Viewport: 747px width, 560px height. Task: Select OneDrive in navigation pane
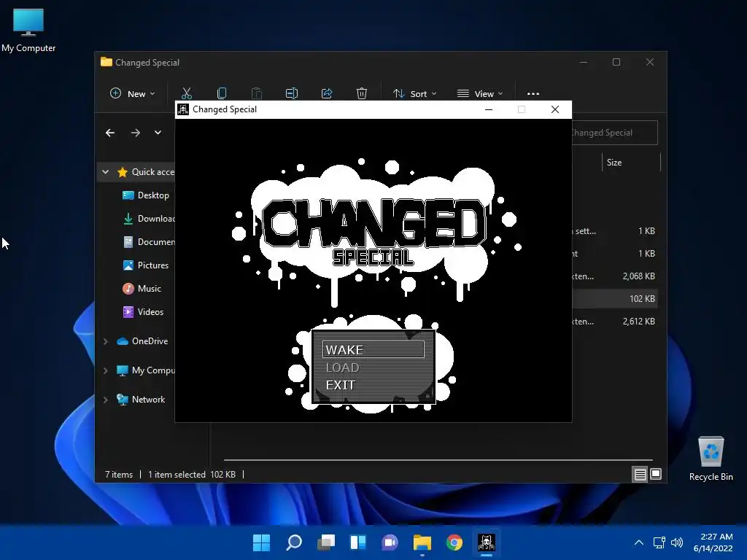click(142, 341)
